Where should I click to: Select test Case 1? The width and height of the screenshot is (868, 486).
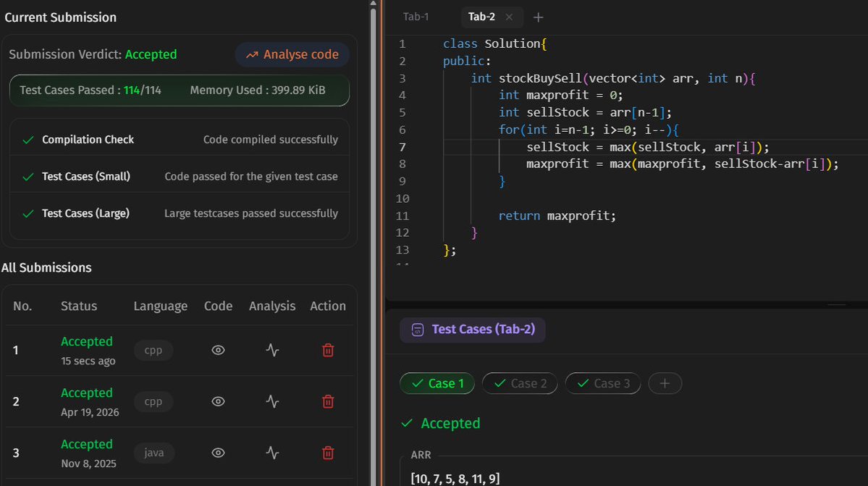coord(437,383)
